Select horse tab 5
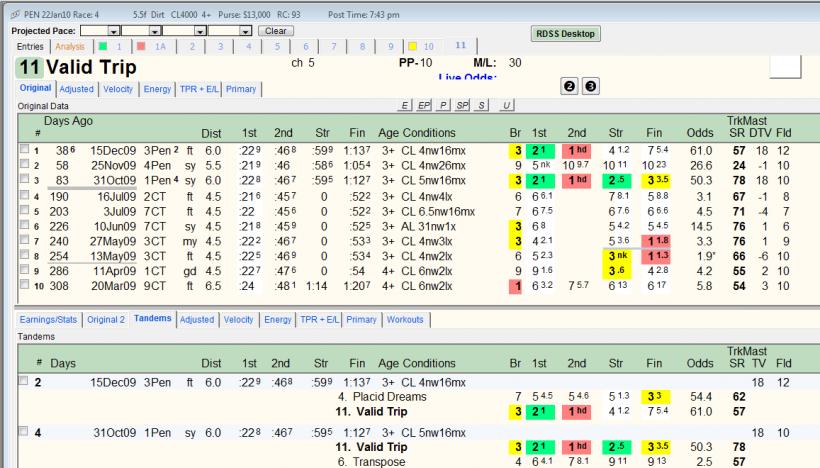Image resolution: width=820 pixels, height=468 pixels. tap(277, 47)
